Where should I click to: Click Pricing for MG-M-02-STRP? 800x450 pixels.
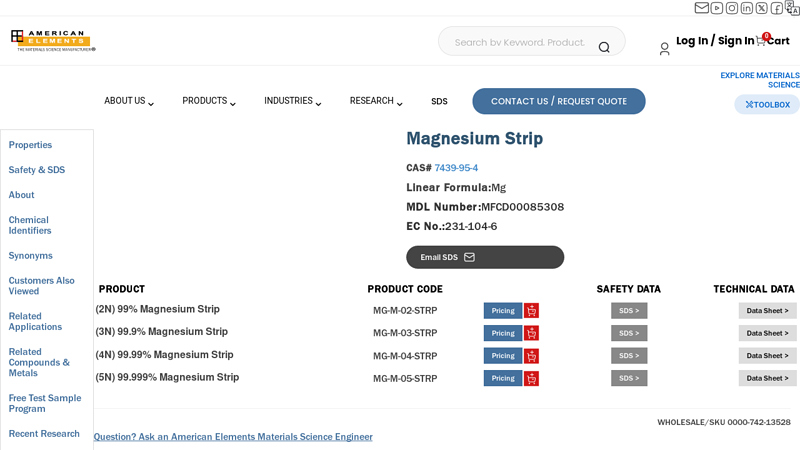pos(503,311)
